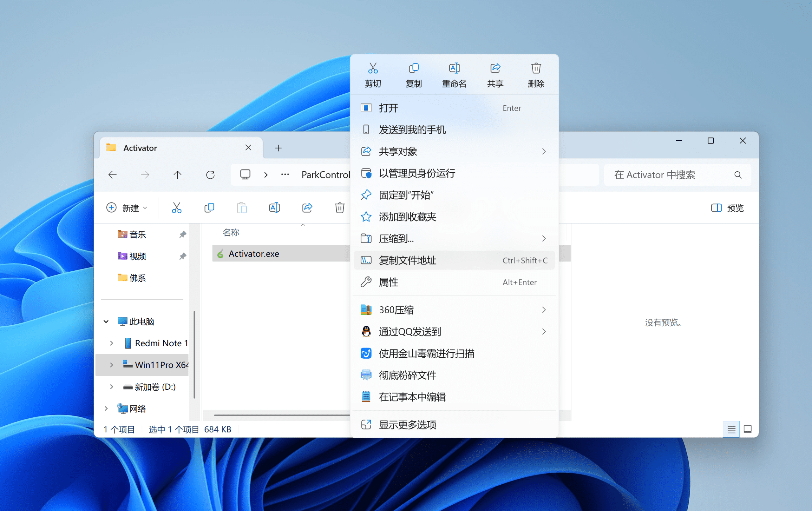
Task: Click the Delete trash icon in context menu
Action: (535, 69)
